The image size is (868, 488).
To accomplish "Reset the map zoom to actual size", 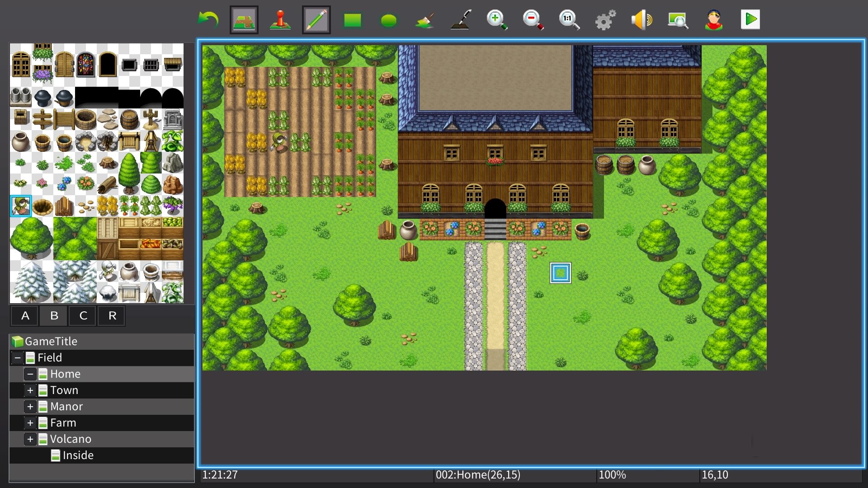I will pyautogui.click(x=569, y=19).
